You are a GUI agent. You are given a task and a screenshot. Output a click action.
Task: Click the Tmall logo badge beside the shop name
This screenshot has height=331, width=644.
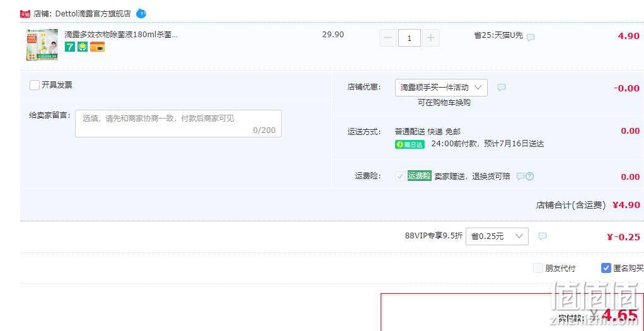click(25, 14)
